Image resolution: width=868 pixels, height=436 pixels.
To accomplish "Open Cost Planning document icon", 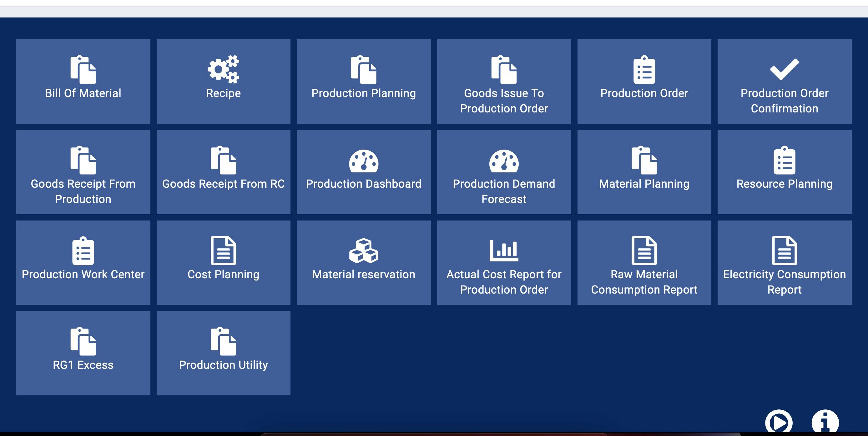I will click(x=223, y=250).
